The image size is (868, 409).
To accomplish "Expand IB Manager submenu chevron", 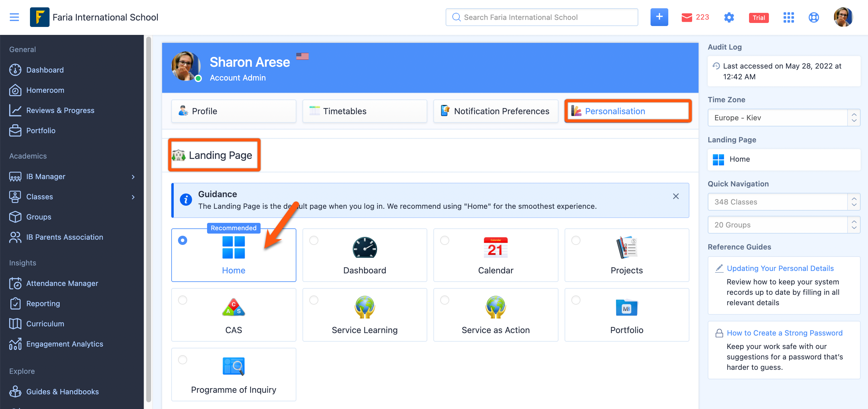I will coord(133,177).
